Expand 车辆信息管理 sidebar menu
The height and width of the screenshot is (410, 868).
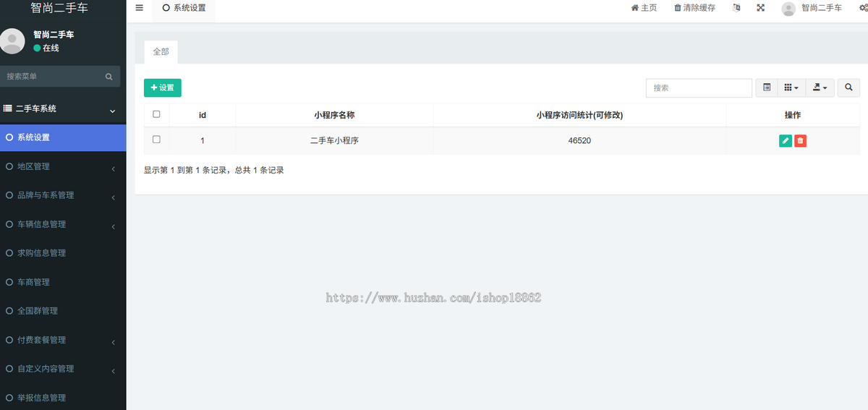tap(63, 224)
